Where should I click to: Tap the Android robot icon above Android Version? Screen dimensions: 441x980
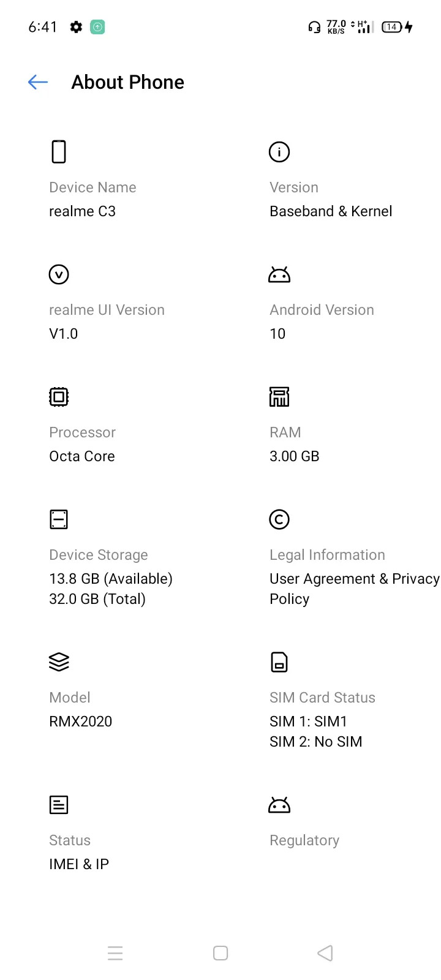(x=279, y=274)
